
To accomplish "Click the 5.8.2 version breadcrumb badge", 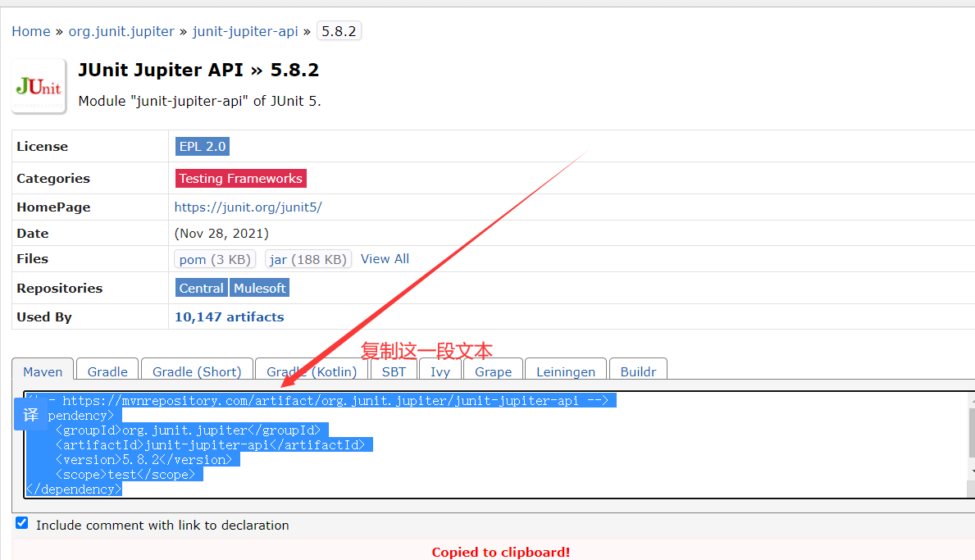I will pyautogui.click(x=339, y=31).
